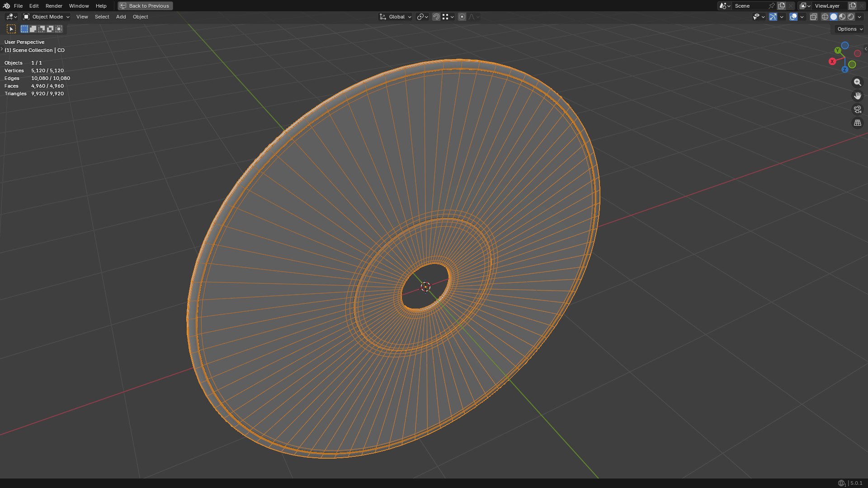Expand the sidebar arrow at right edge
The width and height of the screenshot is (868, 488).
[x=865, y=49]
